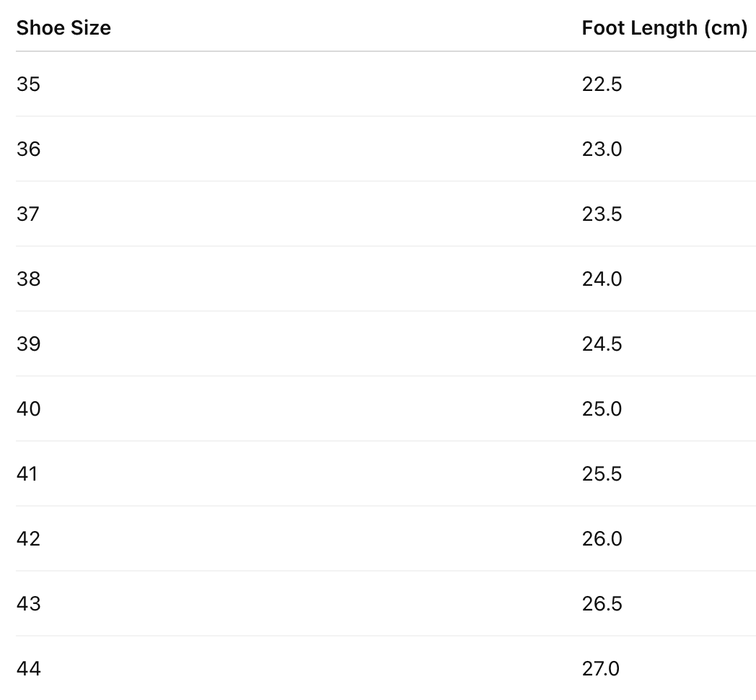756x700 pixels.
Task: Click the Shoe Size column header
Action: (63, 28)
